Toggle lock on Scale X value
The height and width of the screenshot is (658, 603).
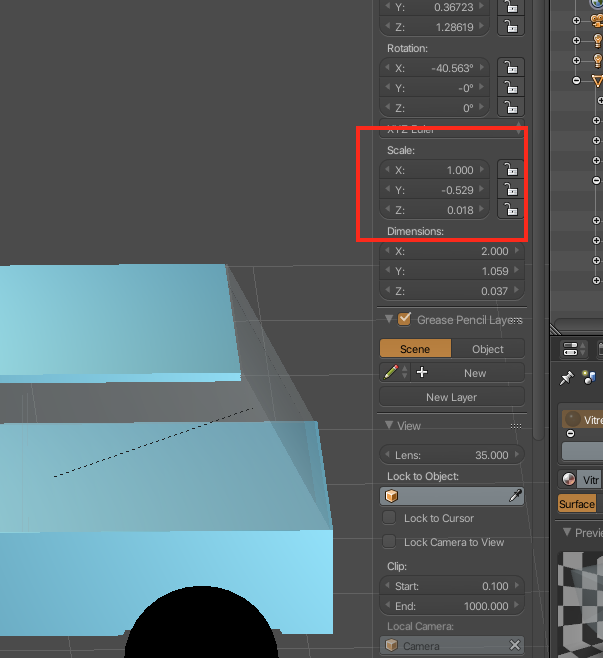tap(511, 170)
